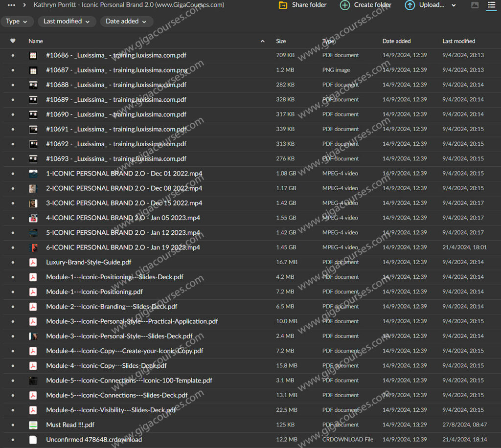Screen dimensions: 501x448
Task: Click the Create folder plus icon
Action: pyautogui.click(x=345, y=5)
